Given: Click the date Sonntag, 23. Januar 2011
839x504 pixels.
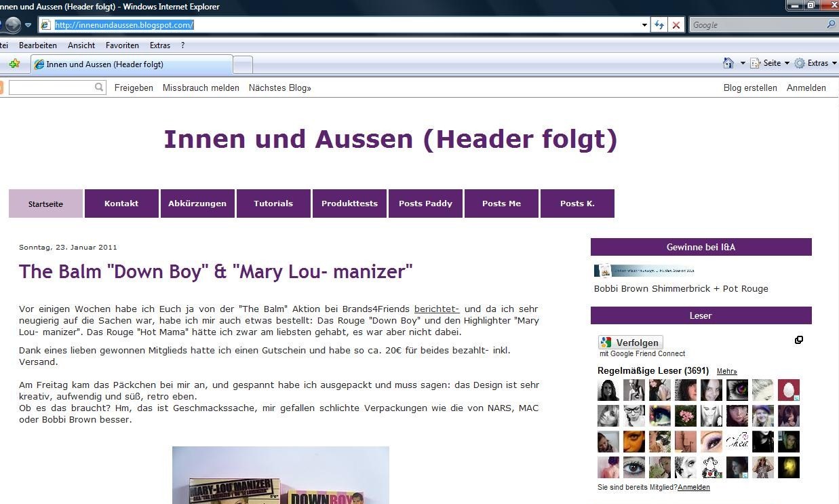Looking at the screenshot, I should pyautogui.click(x=68, y=247).
